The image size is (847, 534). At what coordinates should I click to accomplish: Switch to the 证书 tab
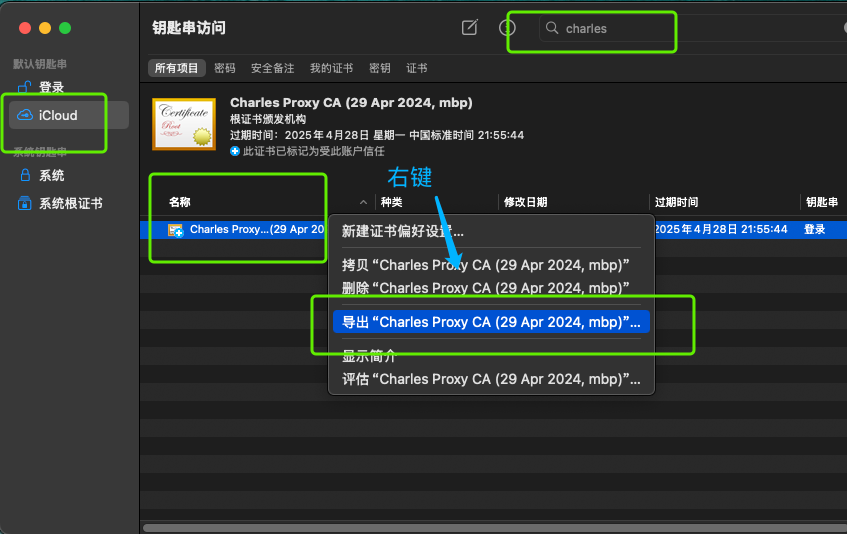[x=416, y=68]
